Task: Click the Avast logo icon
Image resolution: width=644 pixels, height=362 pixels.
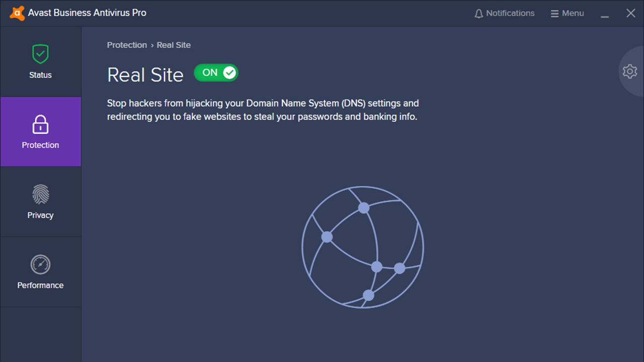Action: (17, 13)
